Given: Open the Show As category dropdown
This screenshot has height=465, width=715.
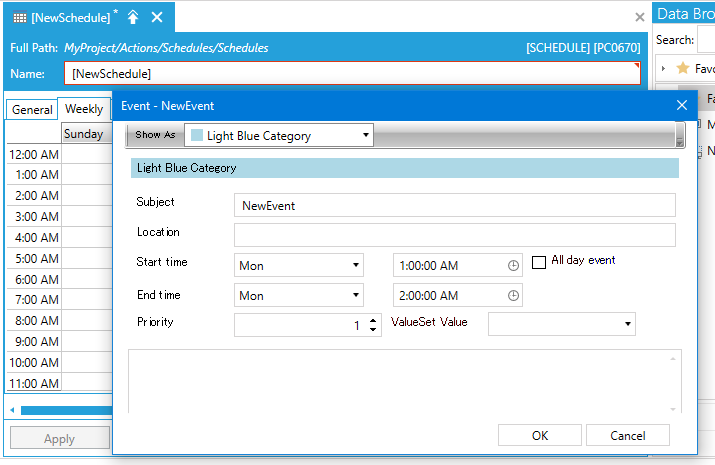Looking at the screenshot, I should [x=366, y=135].
